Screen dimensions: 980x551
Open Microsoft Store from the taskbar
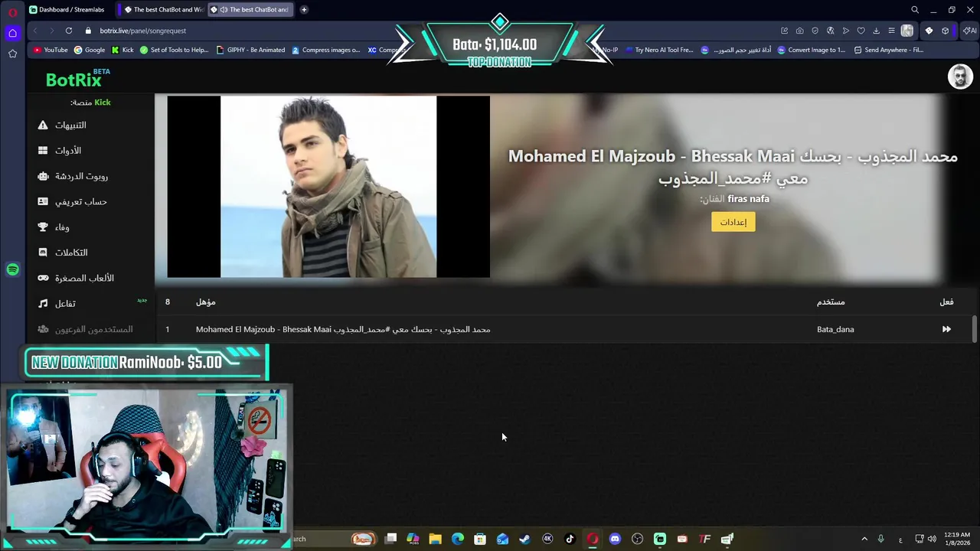[480, 539]
